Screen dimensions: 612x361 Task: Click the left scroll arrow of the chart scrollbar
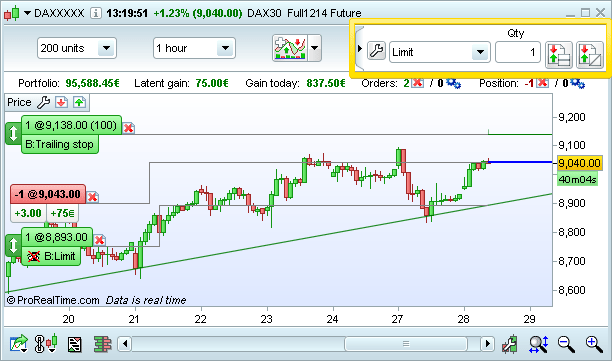pyautogui.click(x=125, y=344)
